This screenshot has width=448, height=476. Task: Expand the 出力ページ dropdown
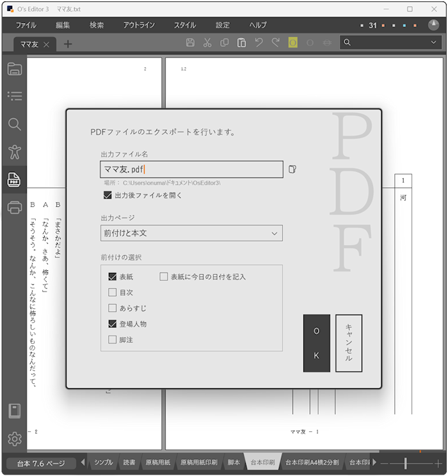(x=191, y=233)
